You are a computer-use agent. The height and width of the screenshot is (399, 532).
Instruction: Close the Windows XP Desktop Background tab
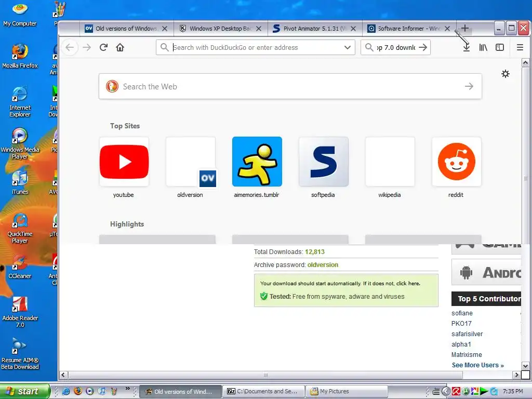coord(259,29)
